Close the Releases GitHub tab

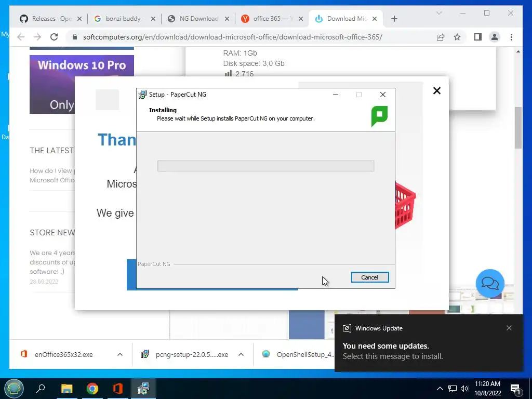79,19
